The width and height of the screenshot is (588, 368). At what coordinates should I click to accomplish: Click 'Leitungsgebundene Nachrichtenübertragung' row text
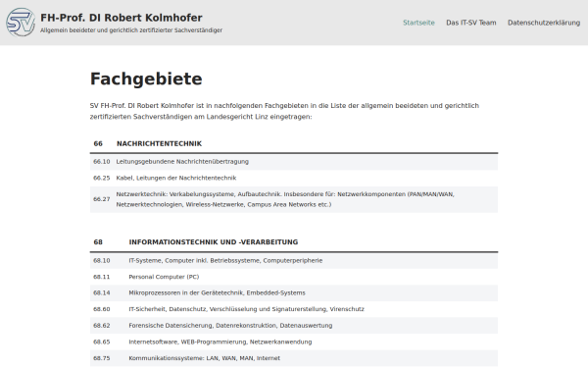182,162
